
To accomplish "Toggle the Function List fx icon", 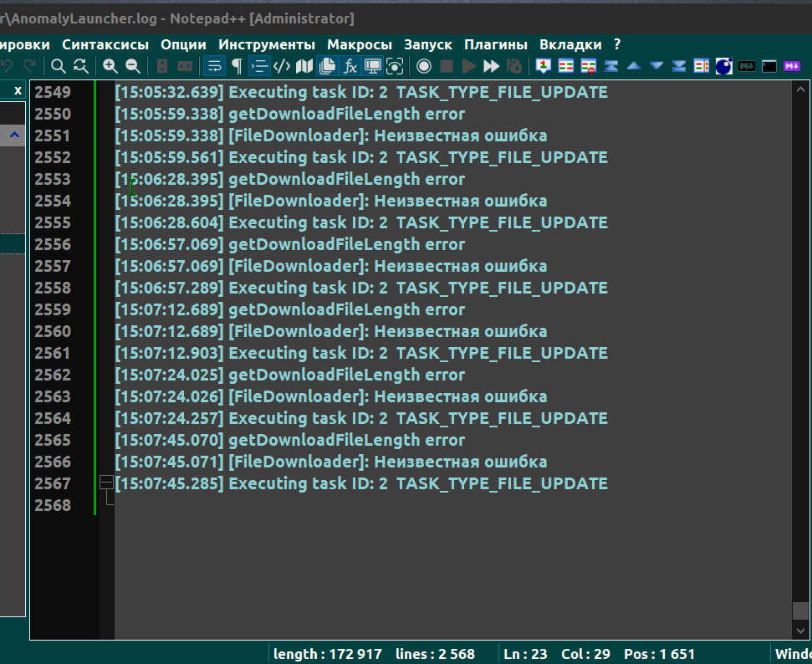I will [350, 66].
